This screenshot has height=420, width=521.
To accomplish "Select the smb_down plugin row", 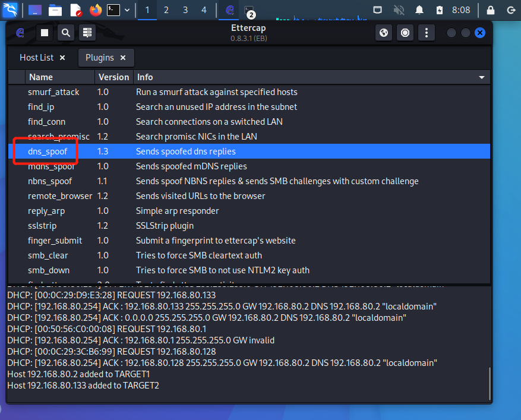I will (x=249, y=270).
